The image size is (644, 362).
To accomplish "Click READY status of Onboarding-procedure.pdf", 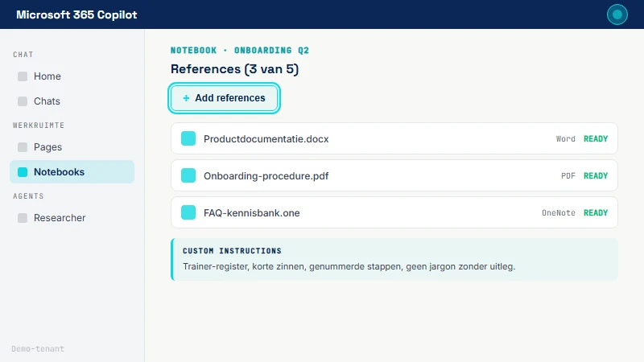I will click(596, 175).
